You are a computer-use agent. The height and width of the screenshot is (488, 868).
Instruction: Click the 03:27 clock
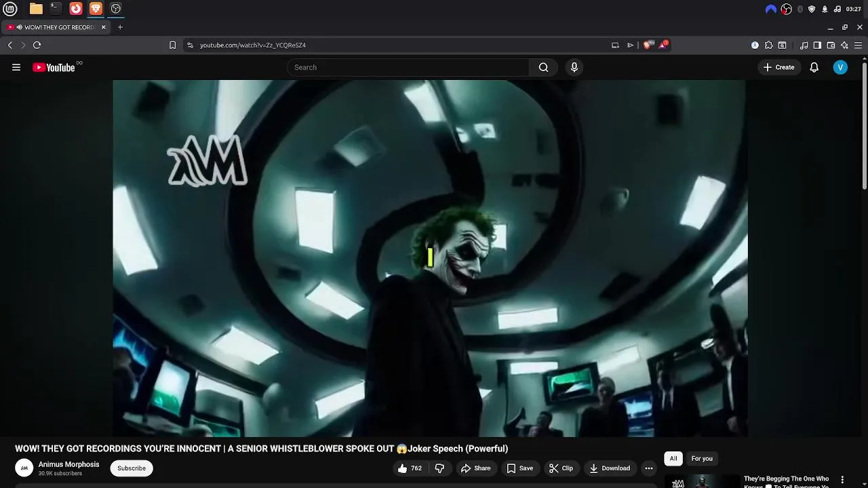click(854, 9)
